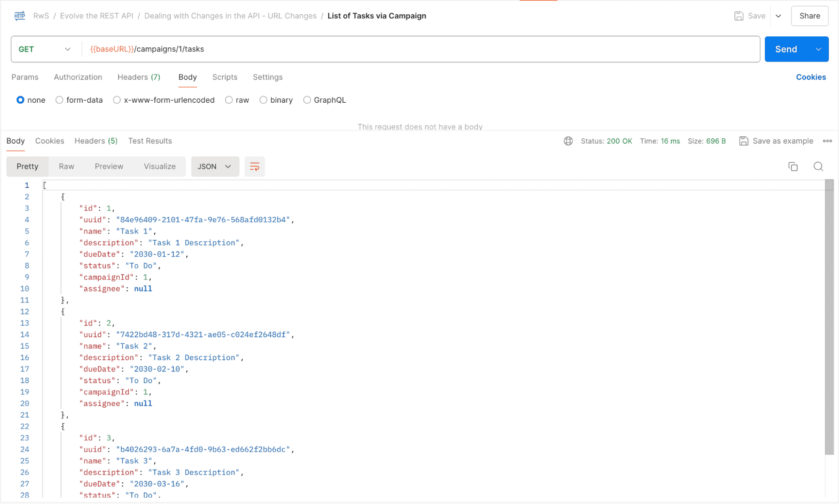Select the raw body radio button
This screenshot has width=839, height=504.
(229, 100)
